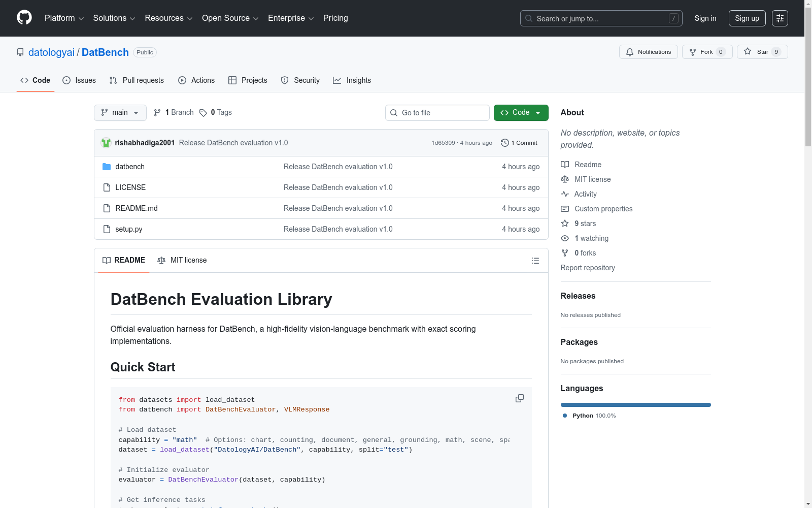
Task: Click the Actions tab play icon
Action: coord(182,80)
